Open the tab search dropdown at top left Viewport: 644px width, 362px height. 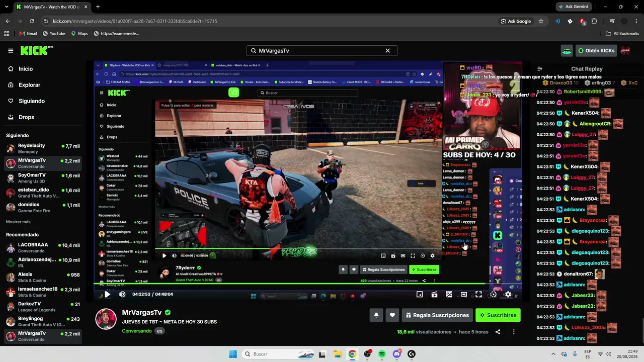coord(7,7)
